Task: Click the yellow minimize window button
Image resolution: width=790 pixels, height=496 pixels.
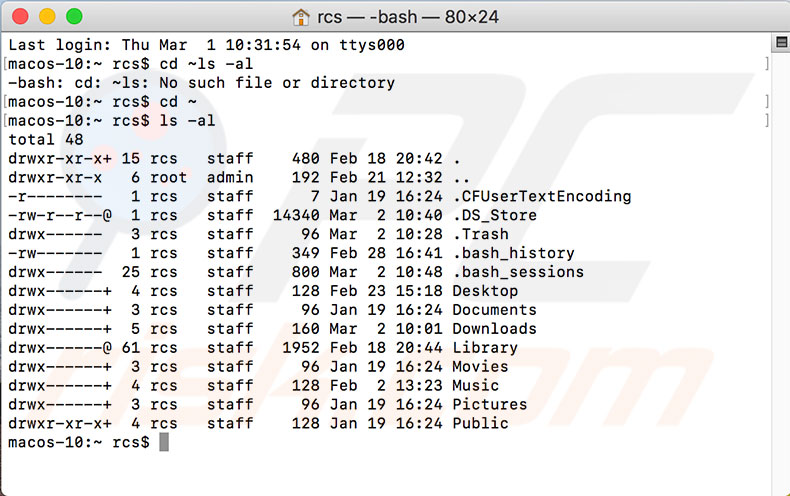Action: click(47, 17)
